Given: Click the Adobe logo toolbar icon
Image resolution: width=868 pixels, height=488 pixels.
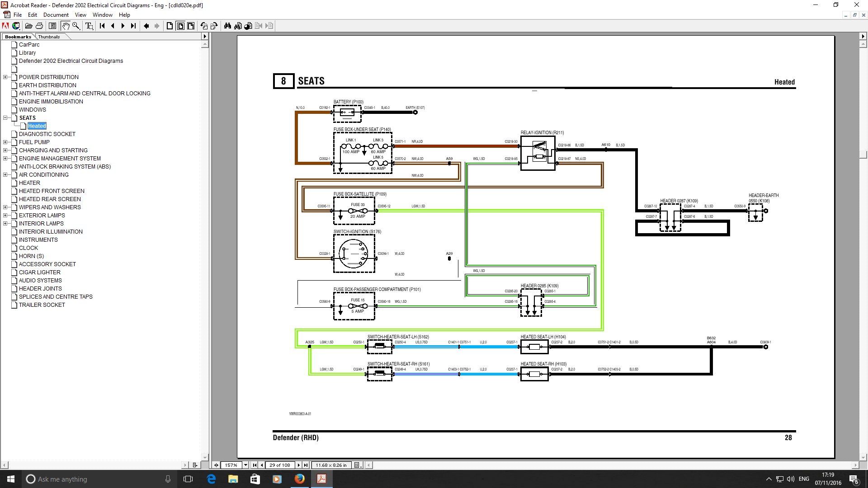Looking at the screenshot, I should 6,26.
